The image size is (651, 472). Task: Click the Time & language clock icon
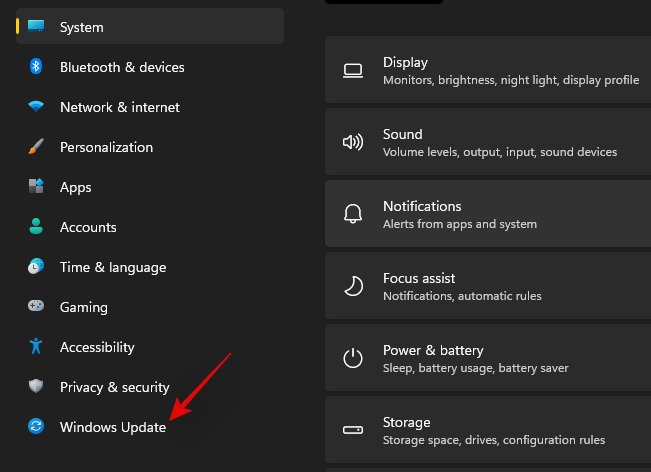click(36, 267)
